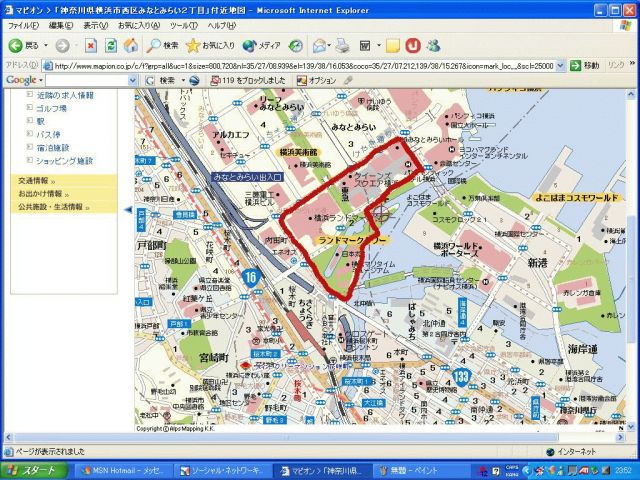
Task: Switch to MSN Hotmail taskbar window
Action: click(124, 471)
